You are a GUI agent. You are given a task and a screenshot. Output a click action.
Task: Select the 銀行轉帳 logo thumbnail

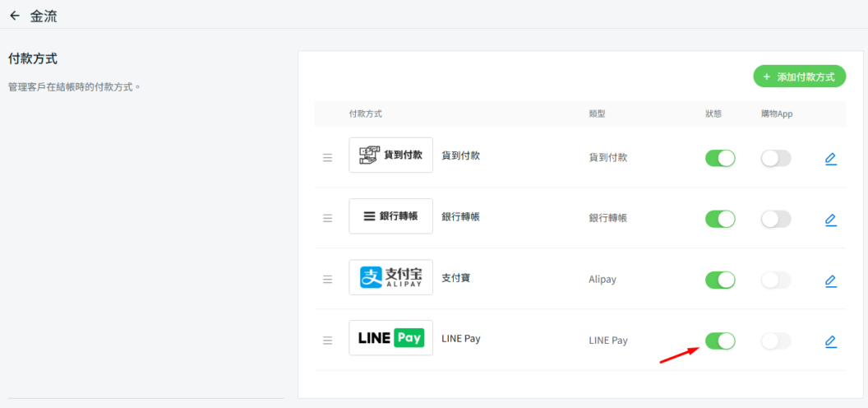tap(390, 216)
